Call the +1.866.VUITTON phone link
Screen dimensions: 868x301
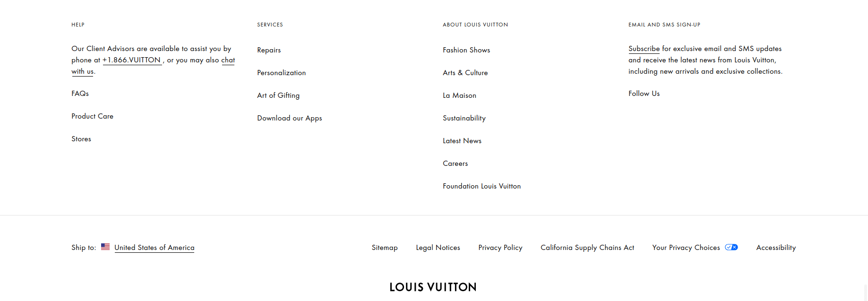[x=131, y=60]
